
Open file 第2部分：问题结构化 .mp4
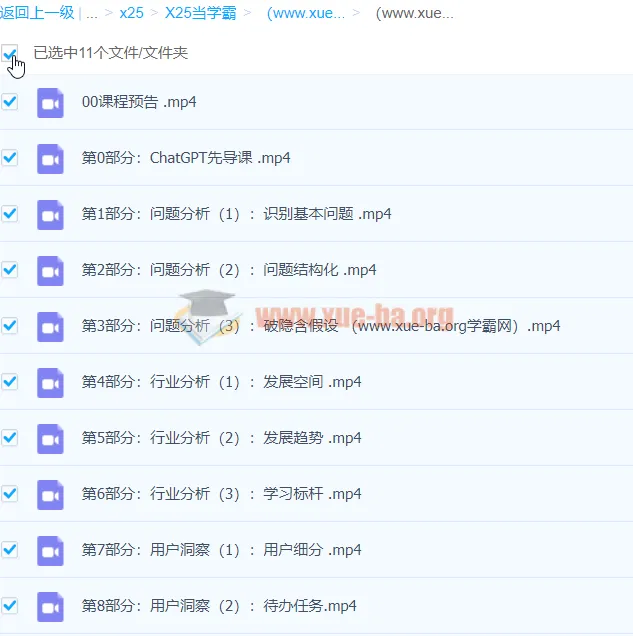click(229, 270)
